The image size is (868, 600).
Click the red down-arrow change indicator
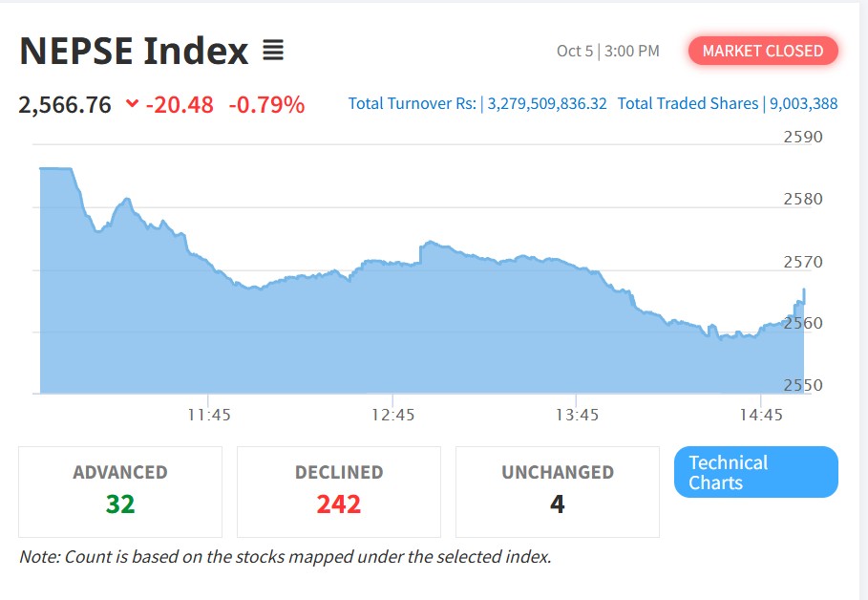[x=132, y=103]
